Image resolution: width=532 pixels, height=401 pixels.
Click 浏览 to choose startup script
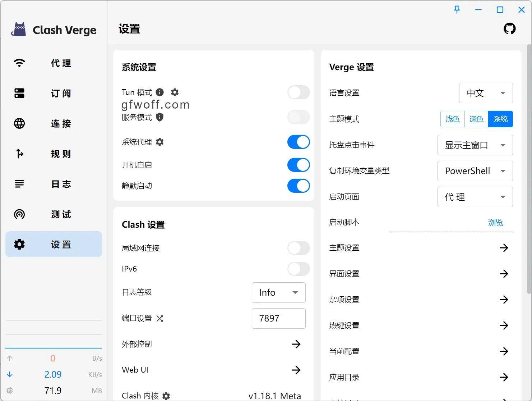495,223
